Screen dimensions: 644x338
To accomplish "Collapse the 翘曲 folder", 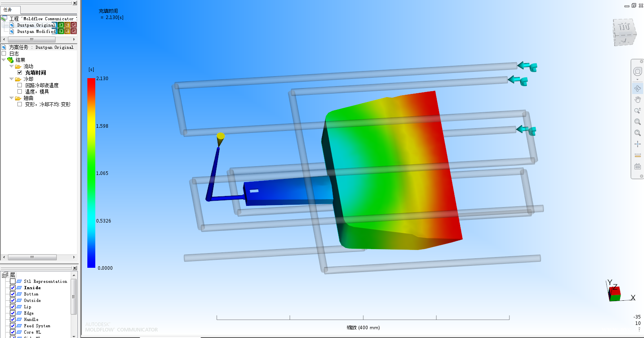I will click(x=12, y=98).
